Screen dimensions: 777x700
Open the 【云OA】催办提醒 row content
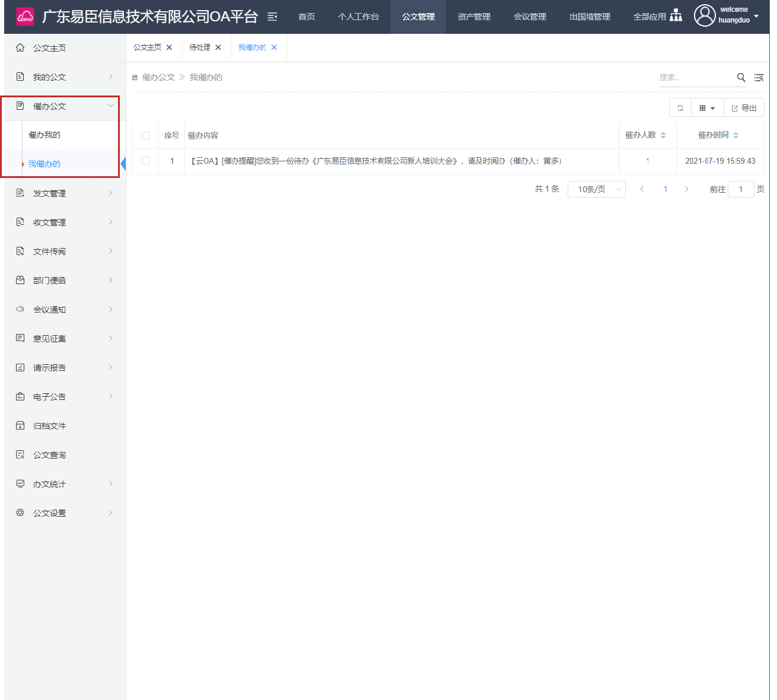376,161
